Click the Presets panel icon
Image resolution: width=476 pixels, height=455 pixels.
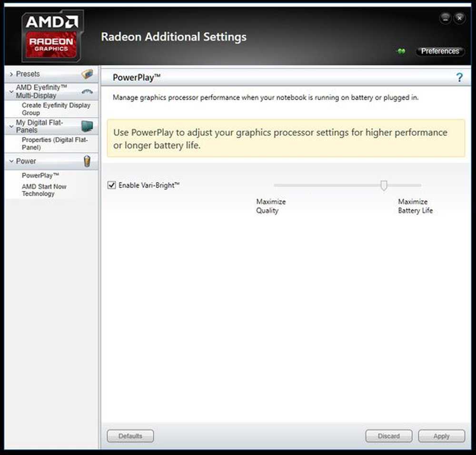point(87,74)
